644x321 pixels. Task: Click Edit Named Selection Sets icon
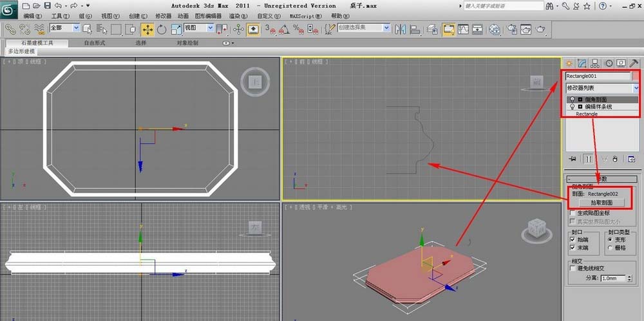point(330,29)
